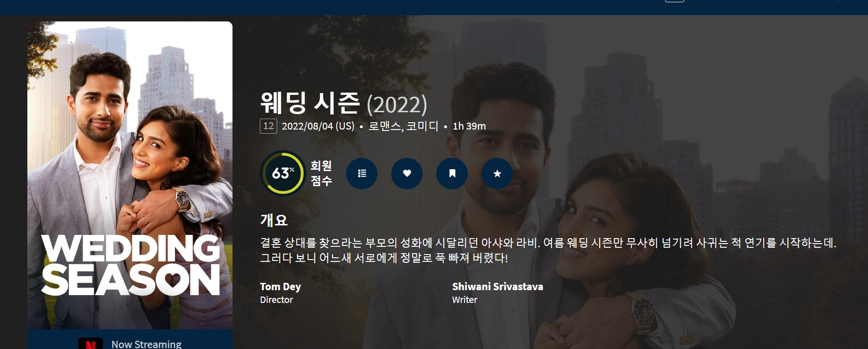868x349 pixels.
Task: Open director Tom Dey's profile
Action: pos(280,286)
